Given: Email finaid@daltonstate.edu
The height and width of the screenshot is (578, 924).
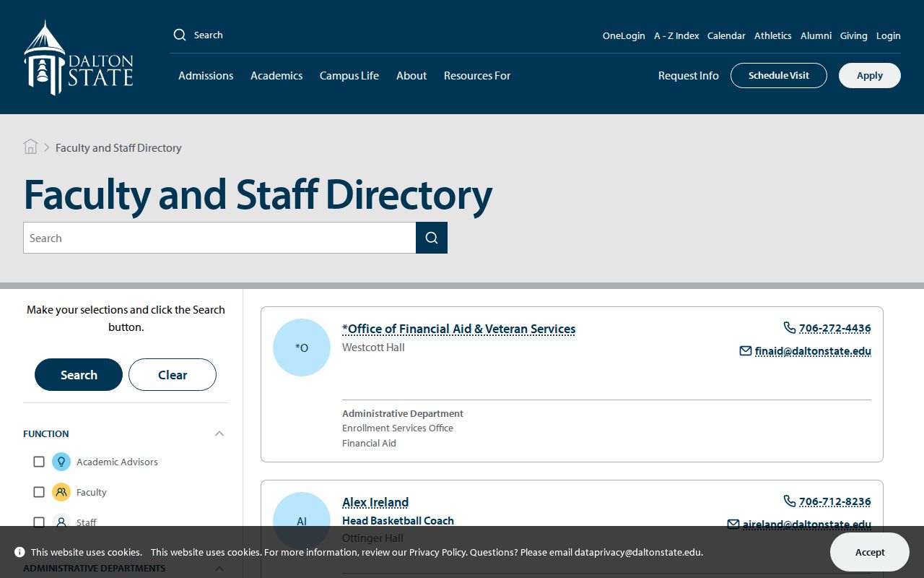Looking at the screenshot, I should point(813,351).
